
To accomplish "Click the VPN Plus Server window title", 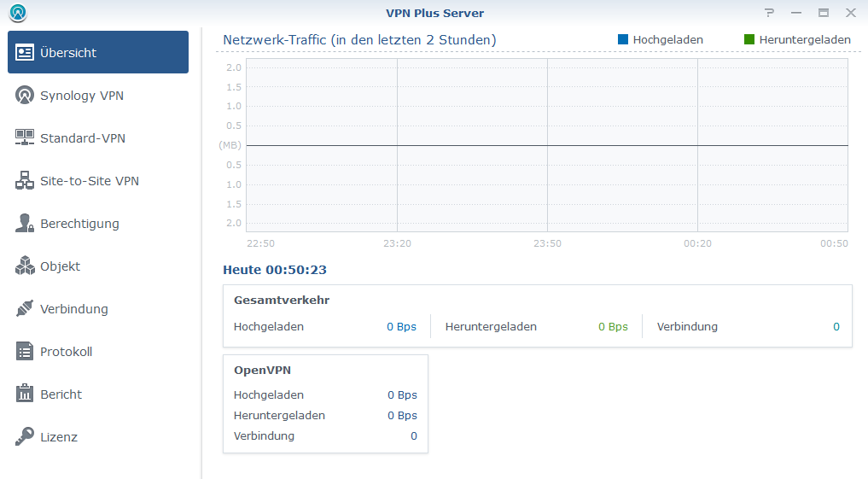I will click(x=434, y=14).
